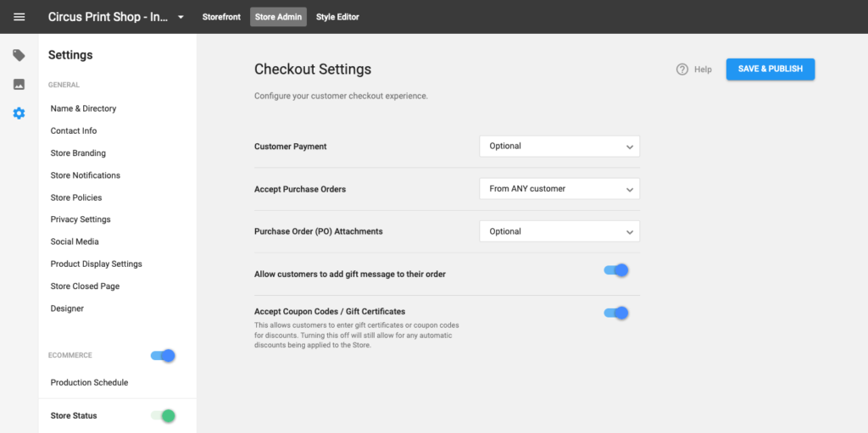The image size is (868, 433).
Task: Click the price tag products icon
Action: coord(19,55)
